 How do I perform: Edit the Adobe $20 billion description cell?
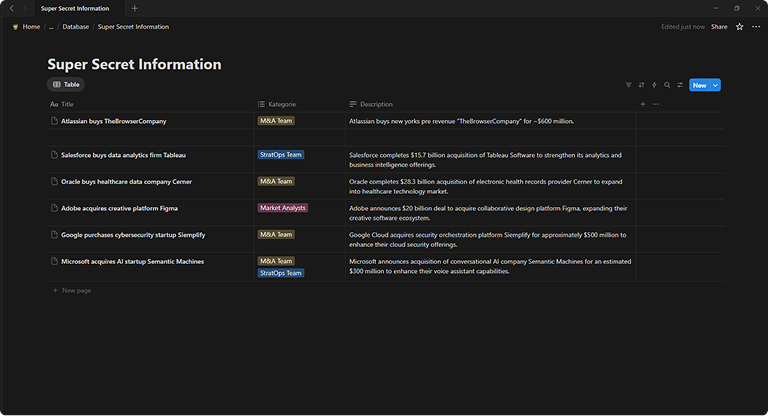(491, 213)
